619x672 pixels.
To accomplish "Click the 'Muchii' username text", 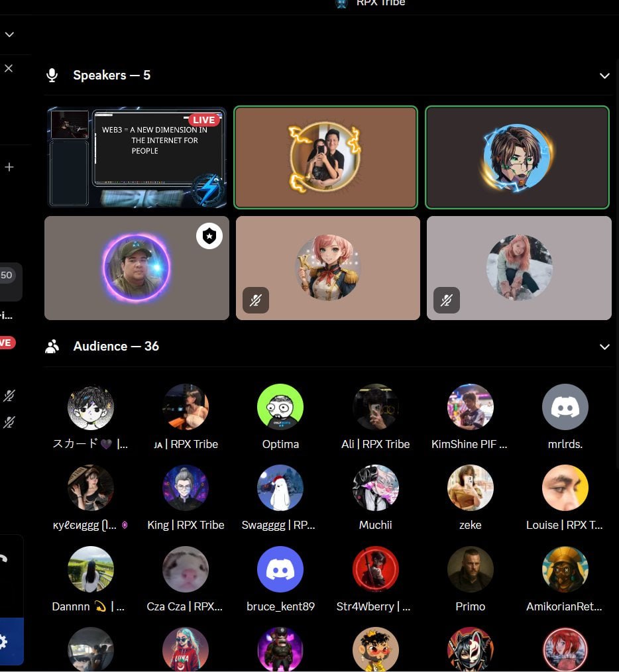I will (x=376, y=525).
